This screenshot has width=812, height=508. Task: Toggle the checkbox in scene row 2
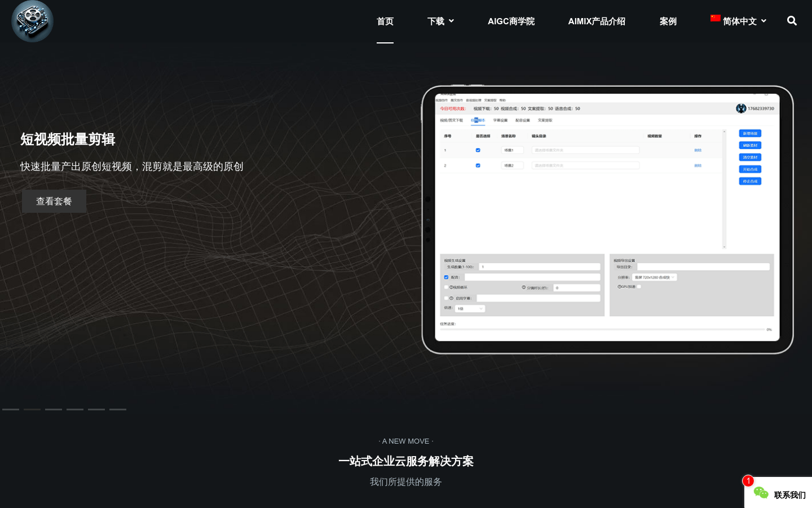pos(478,165)
